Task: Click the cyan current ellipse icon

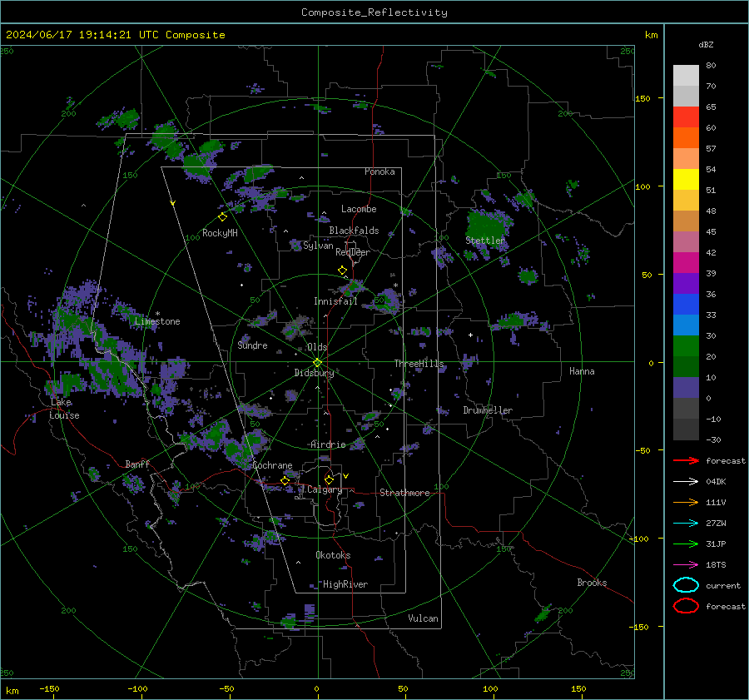Action: click(686, 585)
